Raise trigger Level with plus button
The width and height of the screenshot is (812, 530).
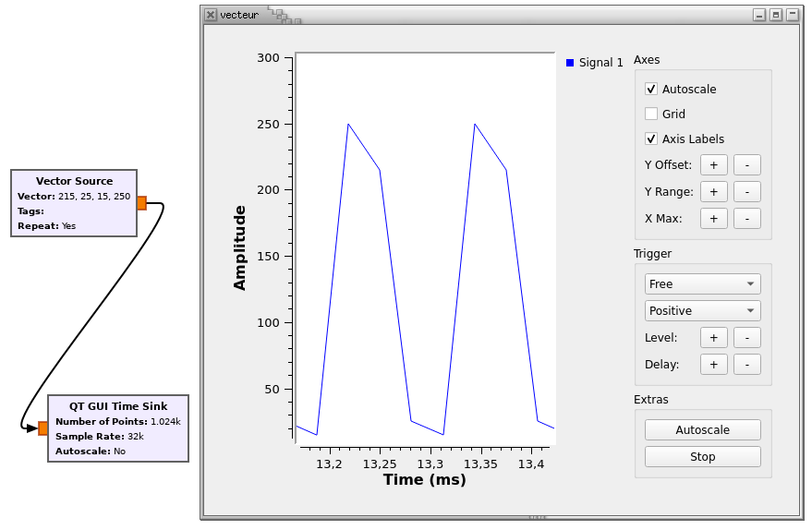[713, 338]
